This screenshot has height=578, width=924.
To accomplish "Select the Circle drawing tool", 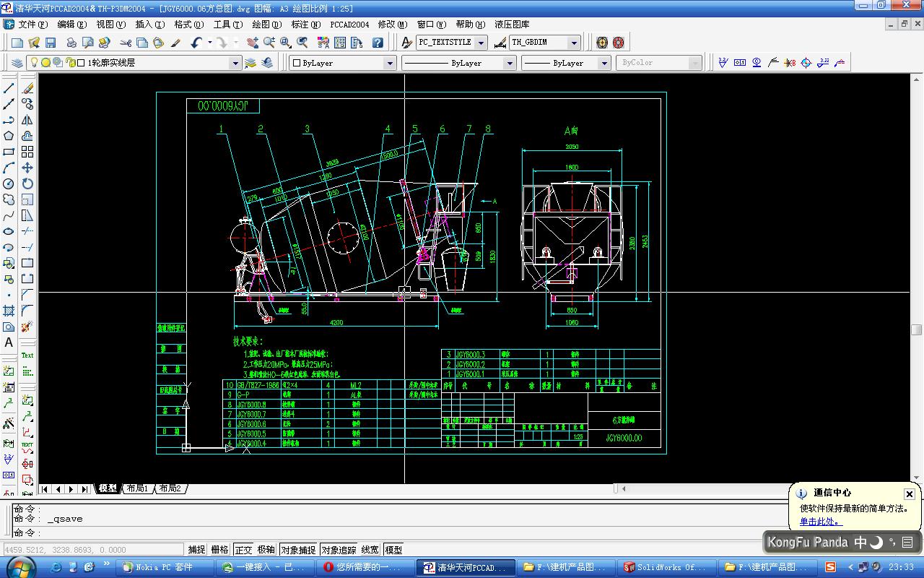I will pos(9,184).
